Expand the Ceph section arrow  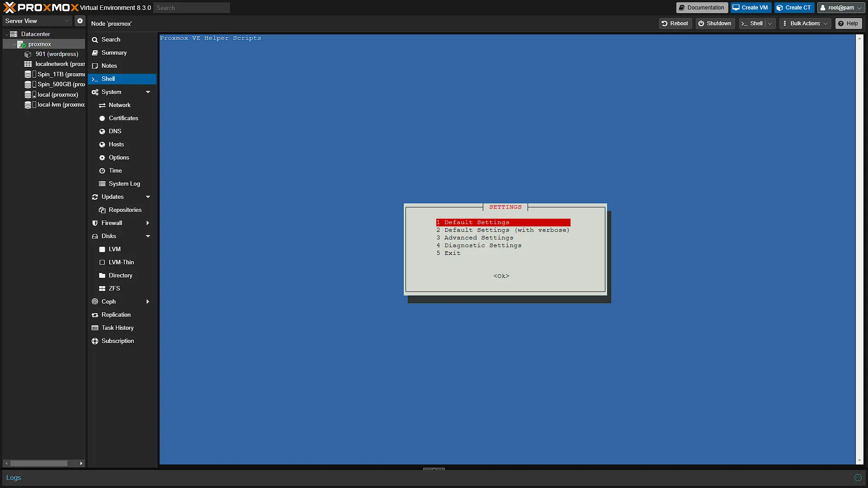click(148, 302)
